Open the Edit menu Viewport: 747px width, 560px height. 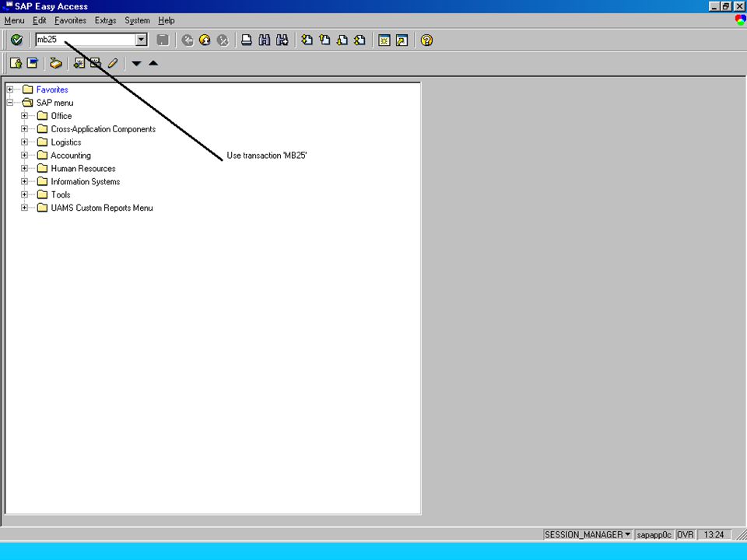pyautogui.click(x=40, y=20)
